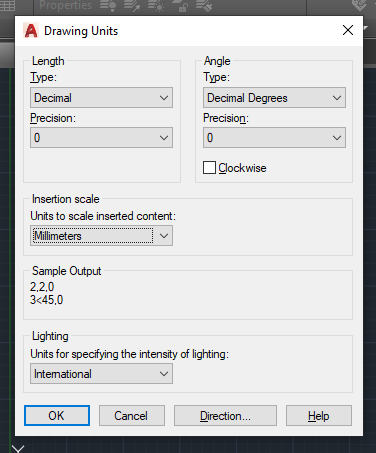Click the layer Off lightbulb icon
376x453 pixels.
[108, 6]
